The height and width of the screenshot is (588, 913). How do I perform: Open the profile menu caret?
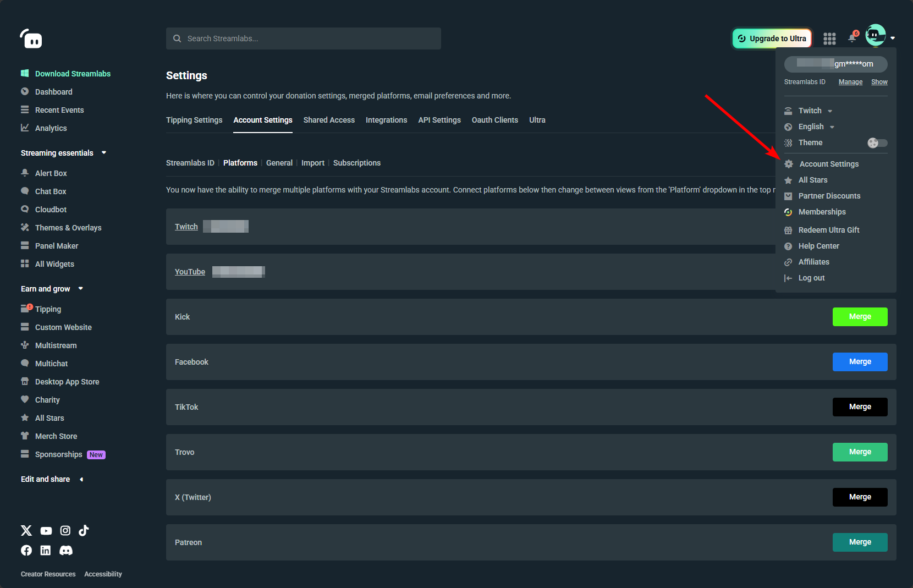[x=893, y=38]
